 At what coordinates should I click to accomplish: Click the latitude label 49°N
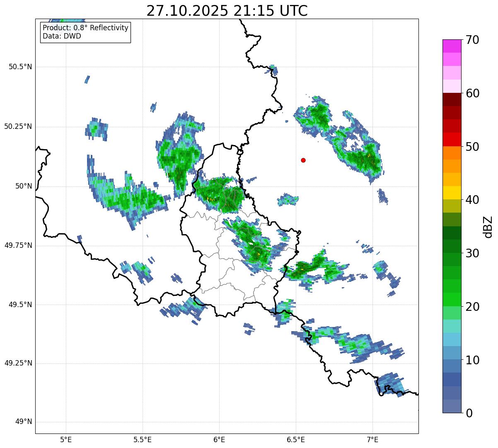pos(24,422)
